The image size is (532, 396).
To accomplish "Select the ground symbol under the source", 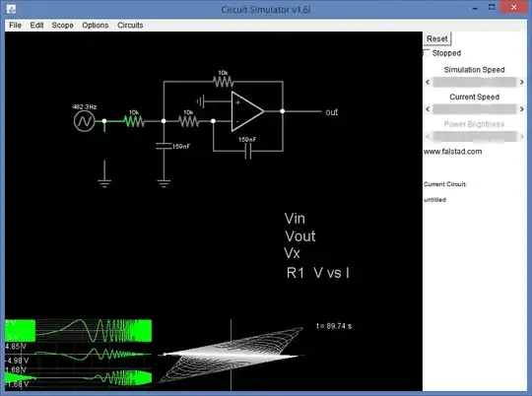I will [104, 183].
